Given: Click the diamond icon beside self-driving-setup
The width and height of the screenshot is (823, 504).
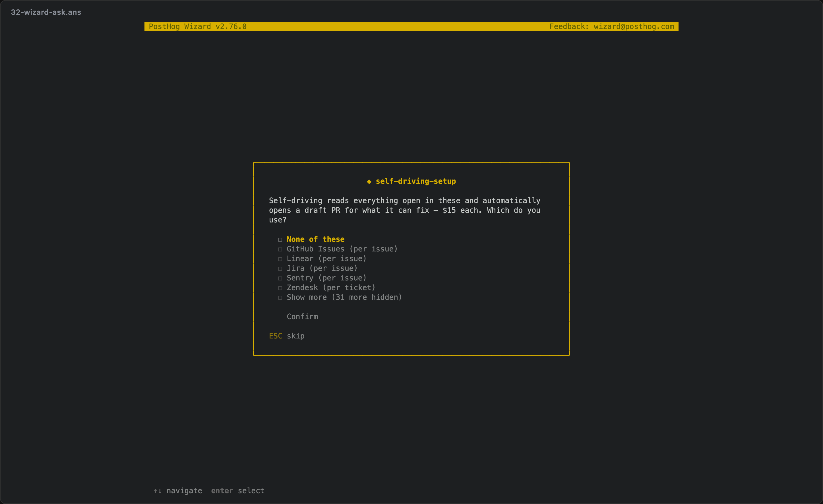Looking at the screenshot, I should pos(369,182).
